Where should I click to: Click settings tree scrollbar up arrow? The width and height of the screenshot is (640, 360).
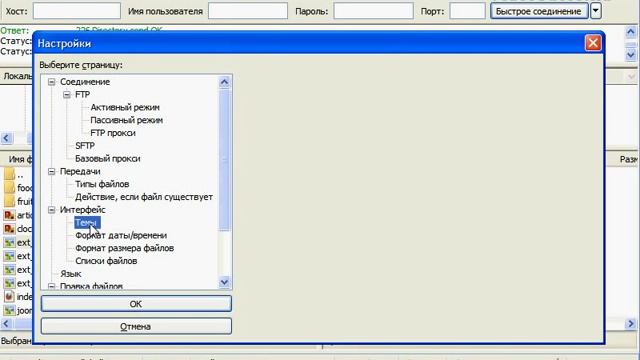coord(224,82)
